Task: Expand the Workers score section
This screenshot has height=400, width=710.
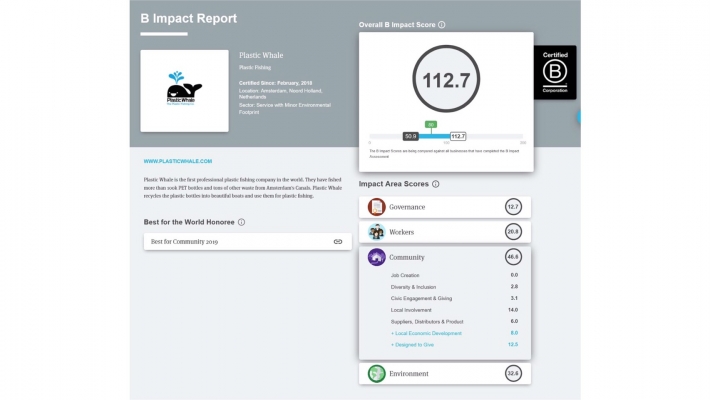Action: [445, 232]
